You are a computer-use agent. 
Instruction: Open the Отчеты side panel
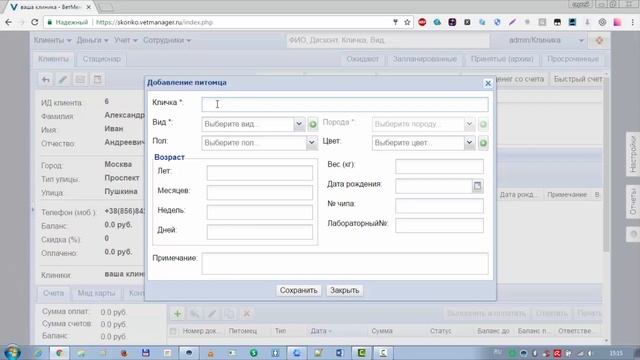pos(633,202)
